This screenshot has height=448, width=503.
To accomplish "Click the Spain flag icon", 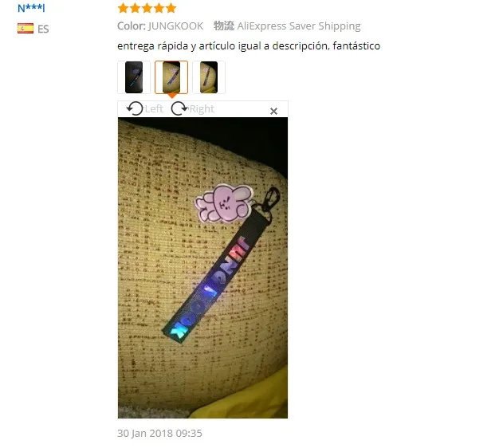I will click(26, 29).
